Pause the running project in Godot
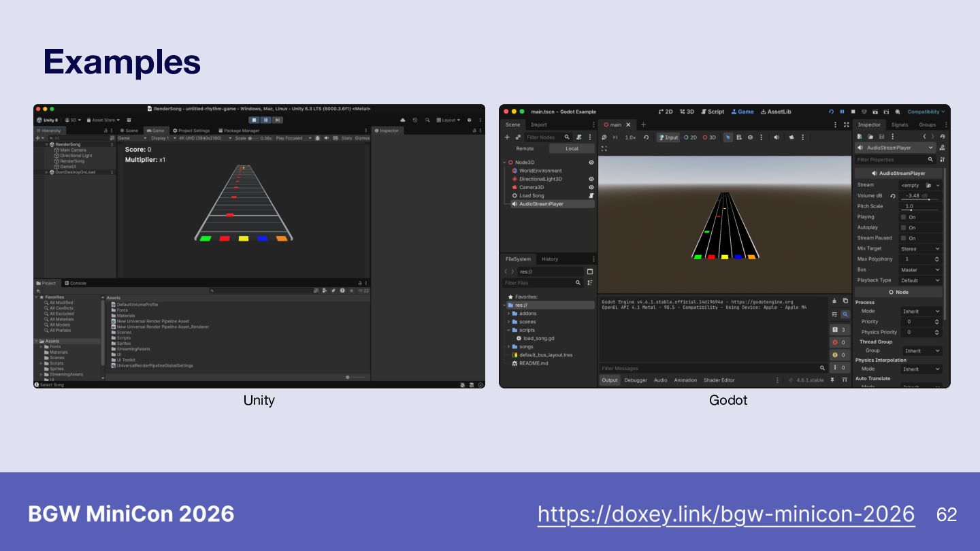Image resolution: width=980 pixels, height=551 pixels. 842,112
